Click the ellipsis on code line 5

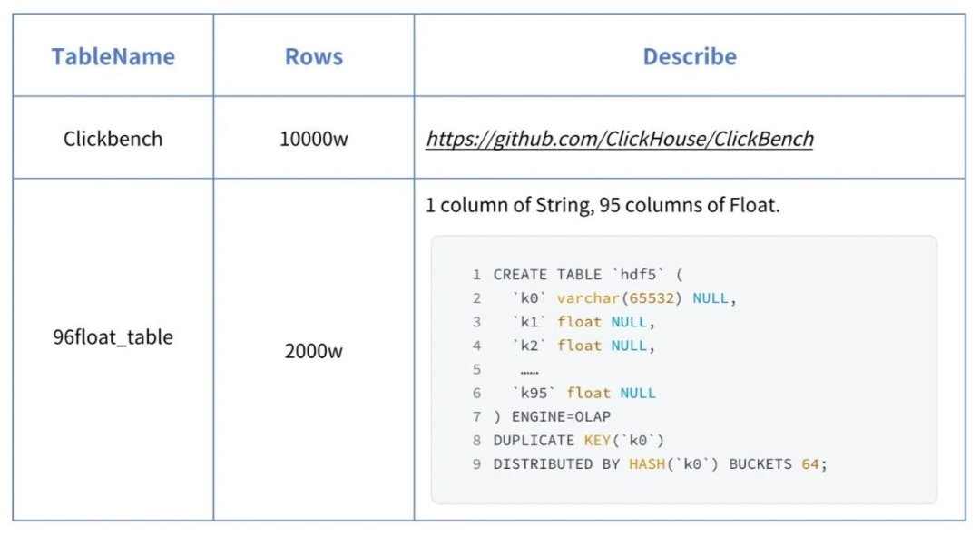point(529,370)
